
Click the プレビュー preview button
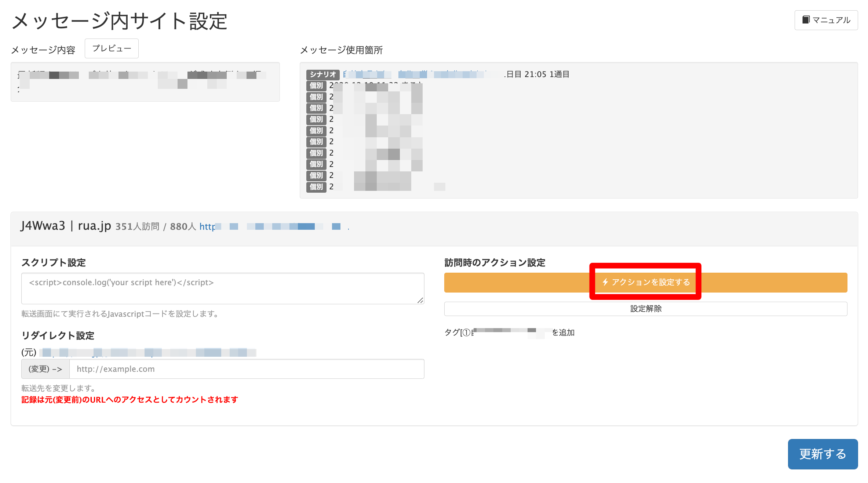112,48
